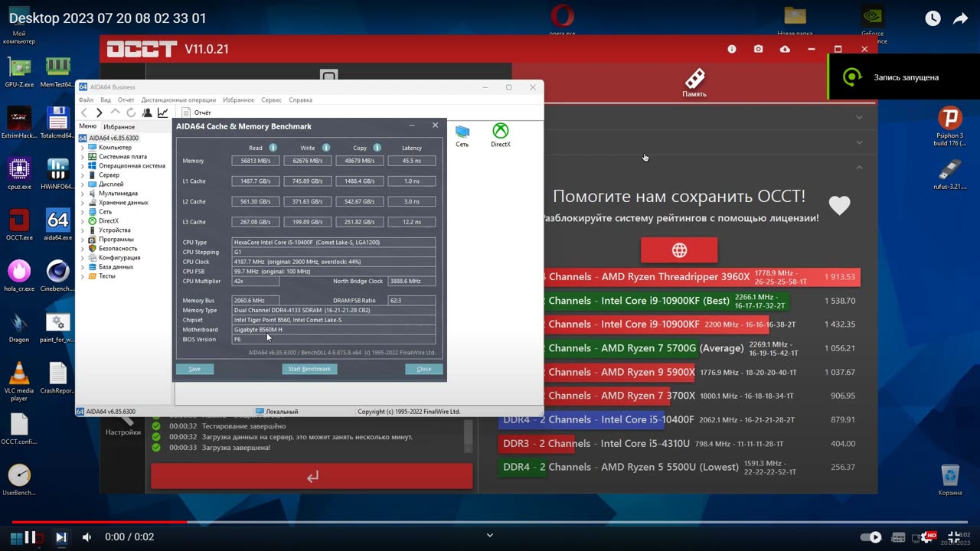
Task: Click the Watch later clock icon
Action: point(933,19)
